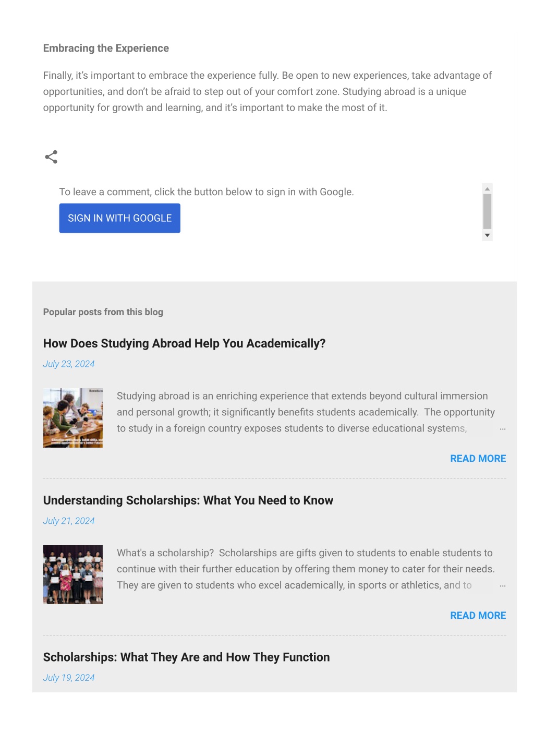Open "Understanding Scholarships: What You Need to Know"
The width and height of the screenshot is (534, 756).
[188, 500]
